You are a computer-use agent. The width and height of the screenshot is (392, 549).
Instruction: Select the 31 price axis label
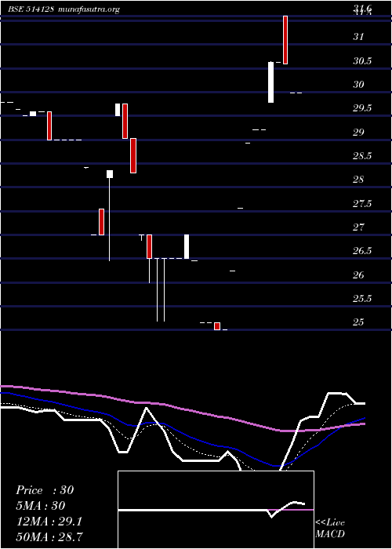tap(359, 36)
